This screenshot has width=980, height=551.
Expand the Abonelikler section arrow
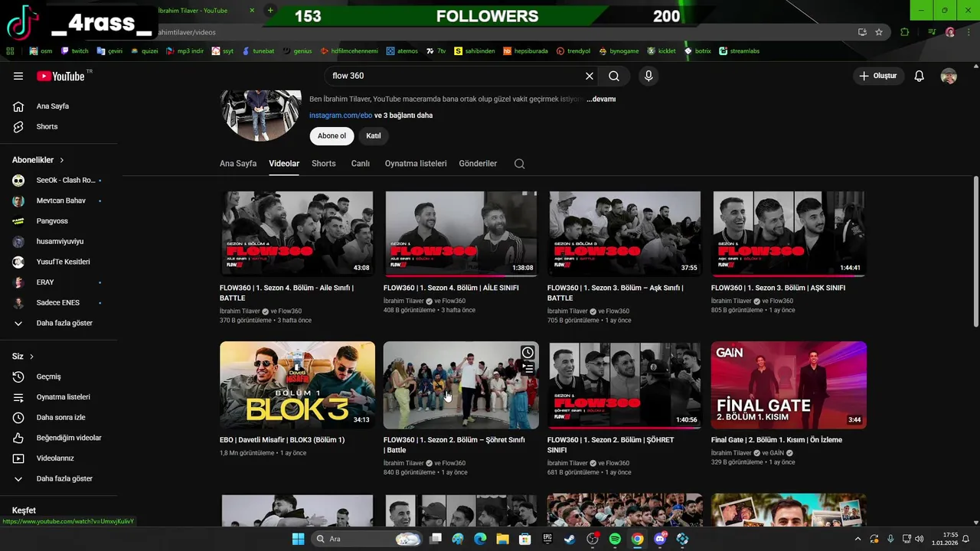pos(62,160)
